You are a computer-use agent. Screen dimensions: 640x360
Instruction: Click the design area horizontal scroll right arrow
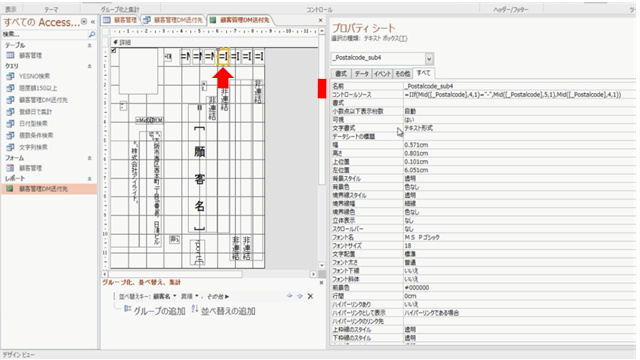tap(313, 274)
